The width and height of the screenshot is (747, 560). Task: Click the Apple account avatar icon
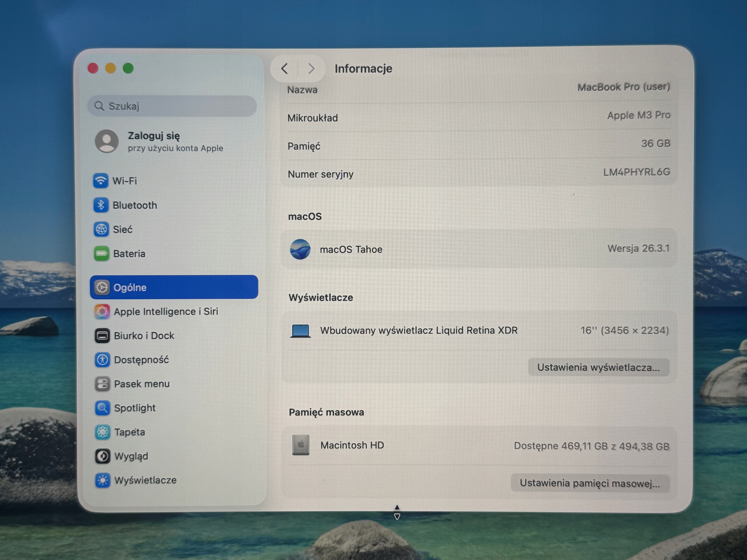click(107, 141)
